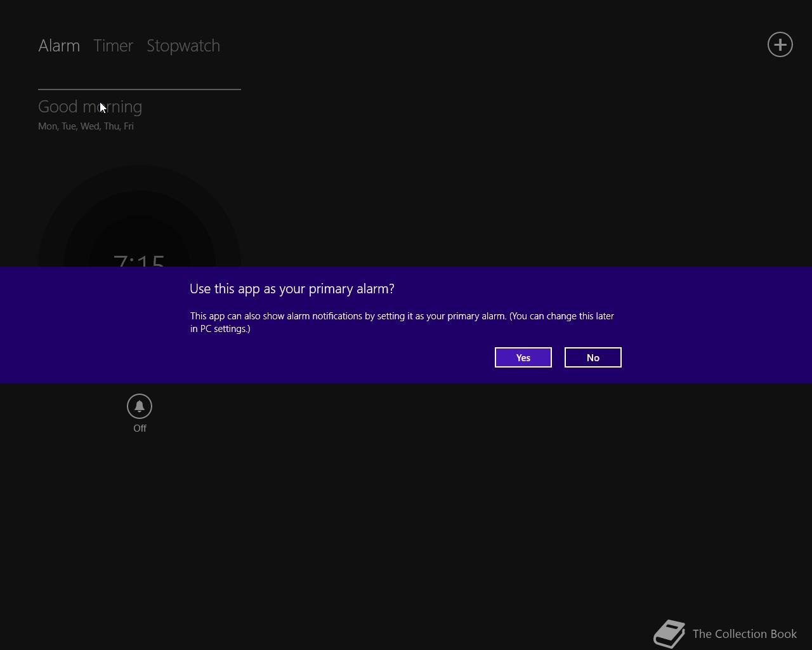The height and width of the screenshot is (650, 812).
Task: Click the divider line above Good morning
Action: point(140,90)
